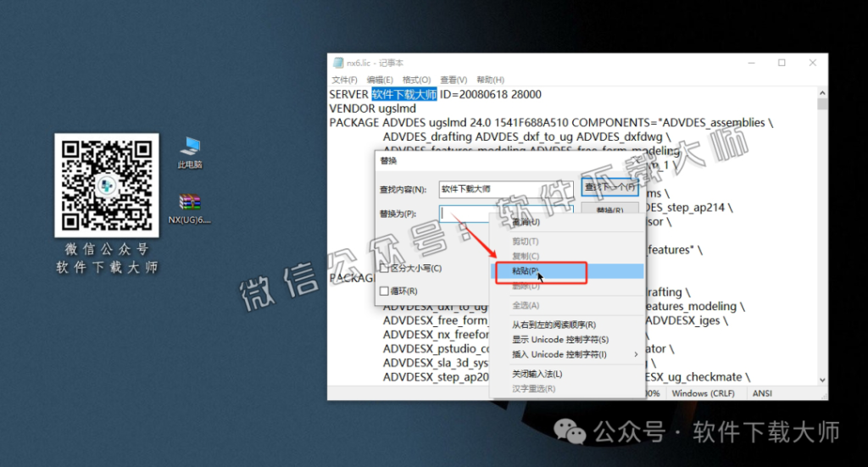This screenshot has width=868, height=467.
Task: Expand the 插入 Unicode 控制字符(I) submenu
Action: click(567, 354)
